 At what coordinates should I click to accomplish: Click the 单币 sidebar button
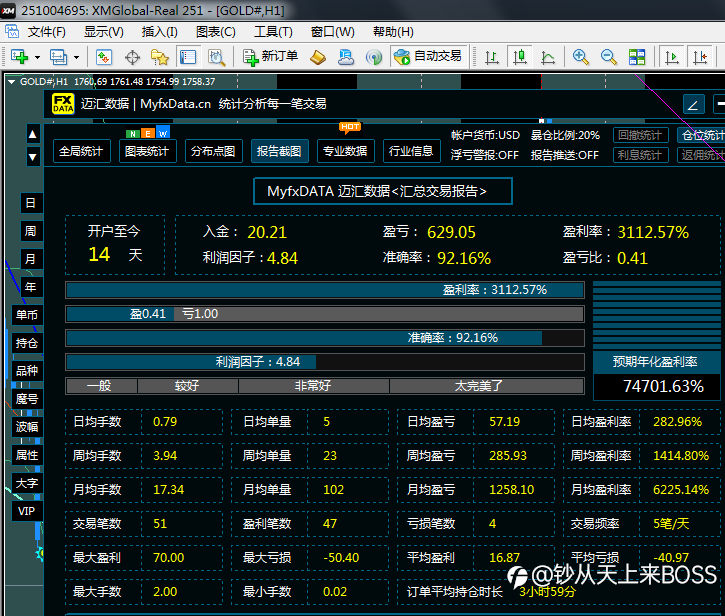28,315
